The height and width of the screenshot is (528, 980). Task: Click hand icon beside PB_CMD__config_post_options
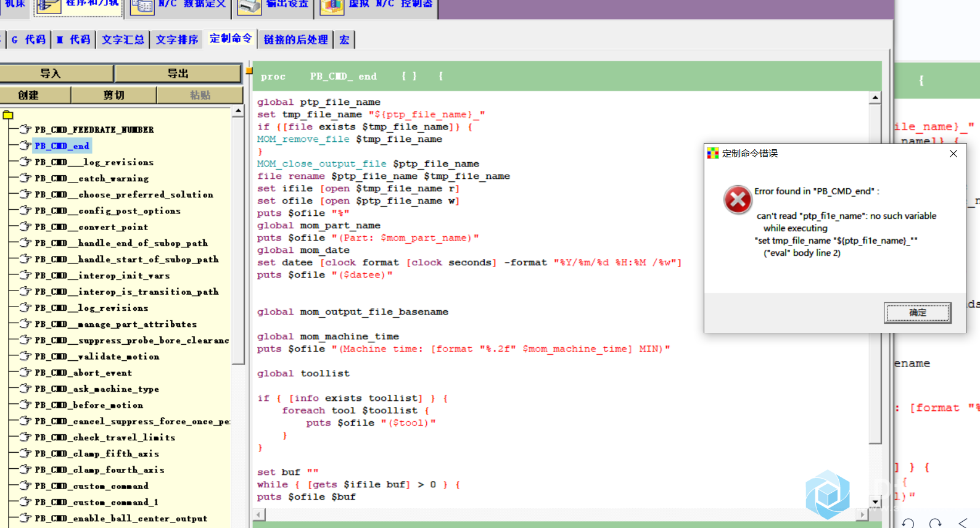(25, 210)
